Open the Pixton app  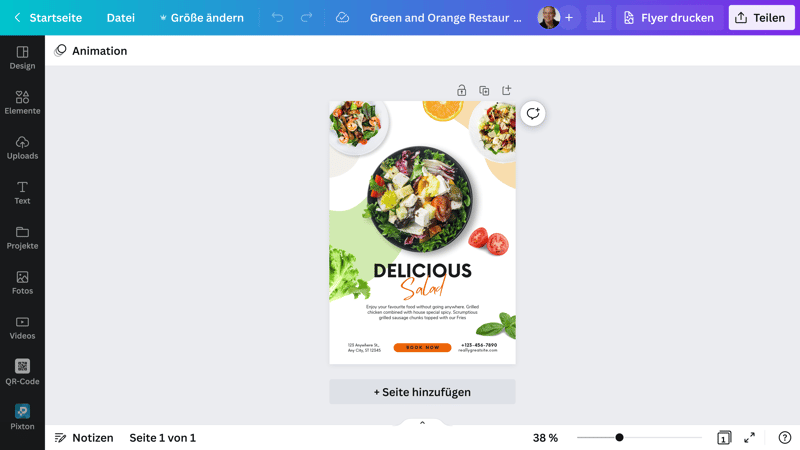22,417
